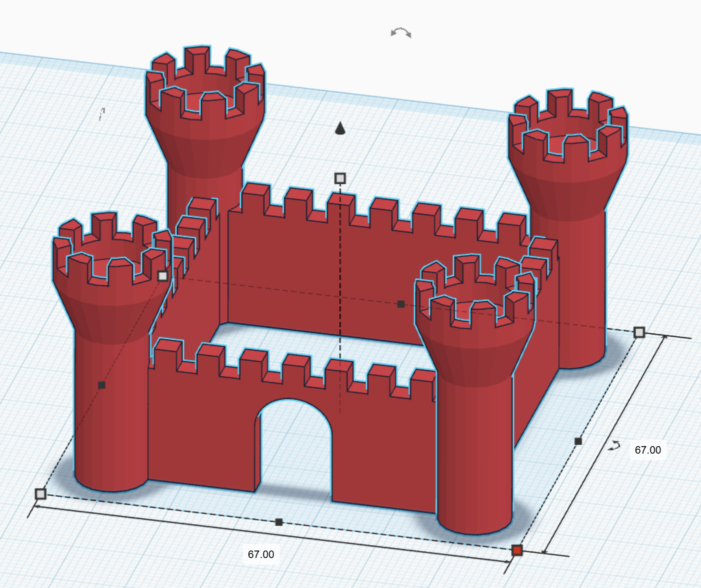Viewport: 701px width, 588px height.
Task: Click the 67.00 width dimension value
Action: point(261,555)
